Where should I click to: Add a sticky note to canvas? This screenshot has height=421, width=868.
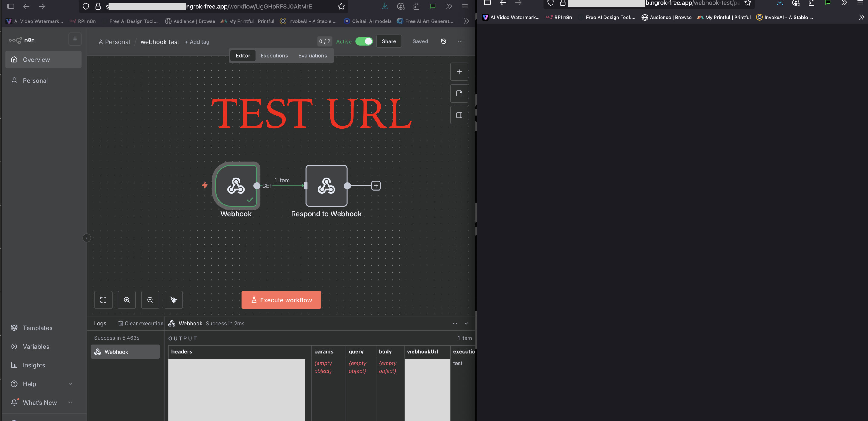click(459, 93)
